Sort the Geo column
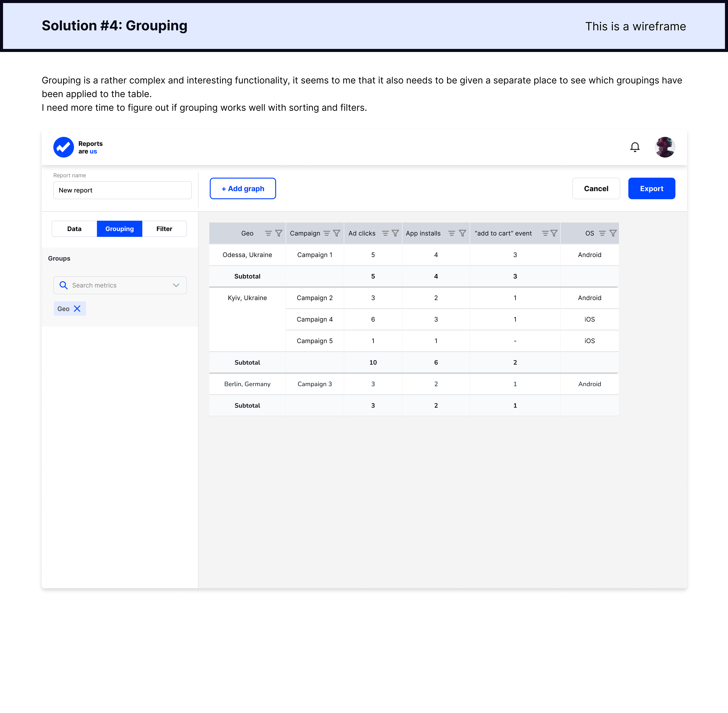The image size is (728, 713). click(268, 233)
